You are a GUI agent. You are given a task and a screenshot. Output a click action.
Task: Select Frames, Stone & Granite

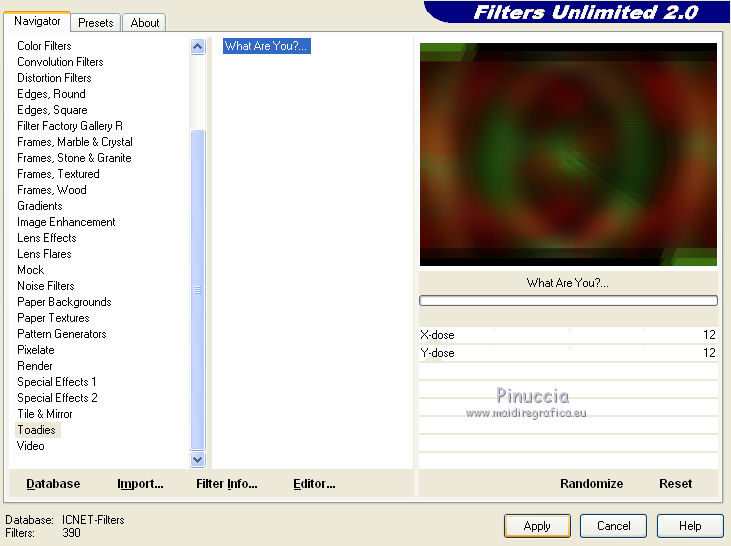coord(74,158)
